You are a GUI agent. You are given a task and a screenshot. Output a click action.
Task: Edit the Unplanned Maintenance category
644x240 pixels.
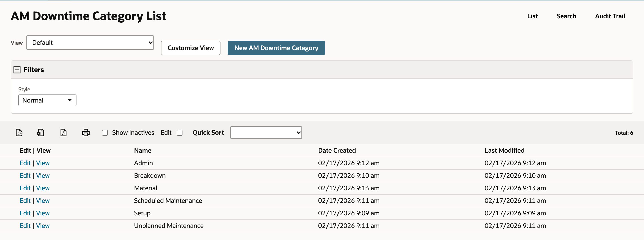tap(25, 226)
